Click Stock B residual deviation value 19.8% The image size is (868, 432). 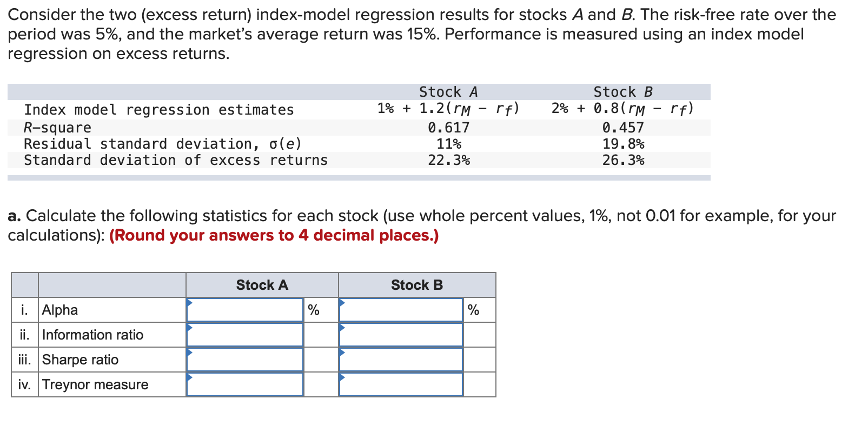coord(623,144)
